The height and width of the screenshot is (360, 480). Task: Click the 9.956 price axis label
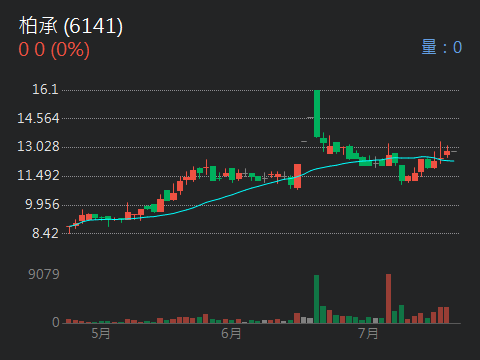[x=42, y=204]
